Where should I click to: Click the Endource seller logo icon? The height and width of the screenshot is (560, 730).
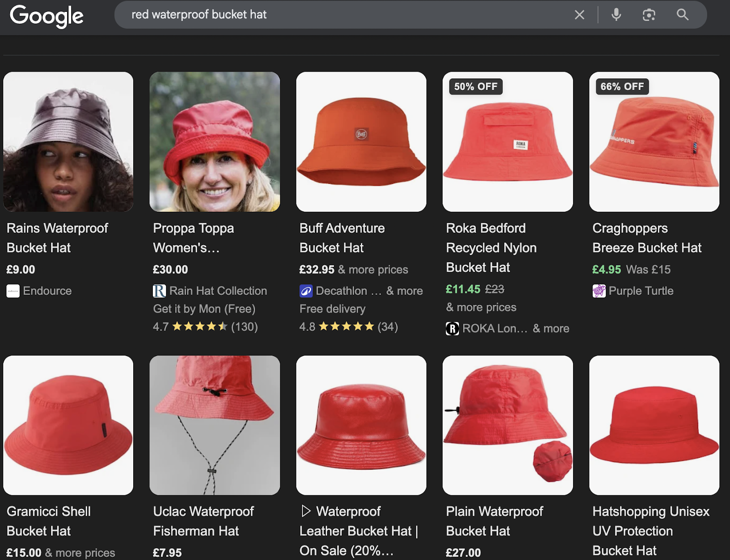point(13,291)
